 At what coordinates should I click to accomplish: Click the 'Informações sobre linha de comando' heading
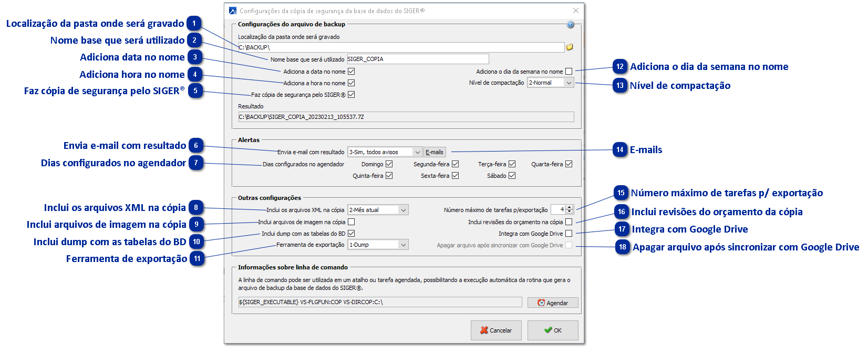(293, 267)
